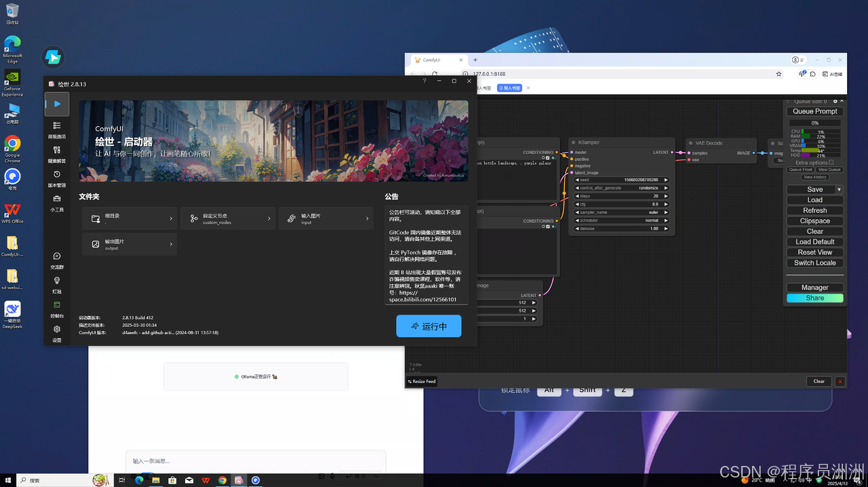868x487 pixels.
Task: Increase steps with right arrow in KSampler
Action: pyautogui.click(x=666, y=196)
